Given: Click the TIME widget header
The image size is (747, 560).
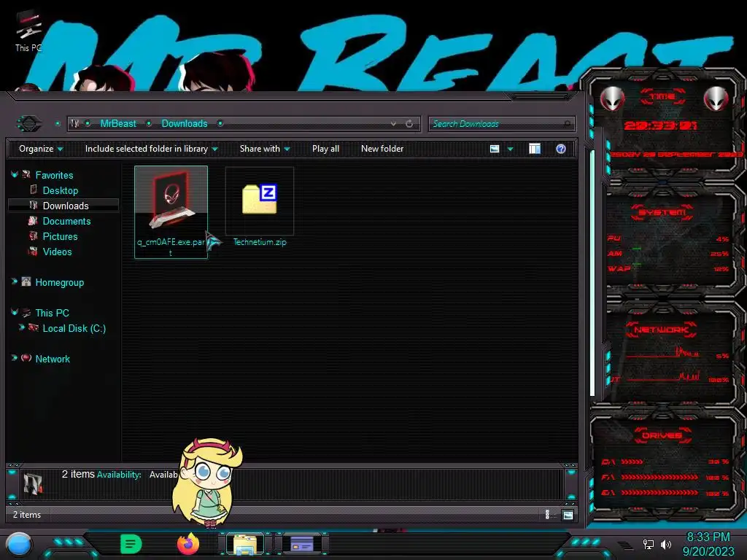Looking at the screenshot, I should (x=662, y=96).
